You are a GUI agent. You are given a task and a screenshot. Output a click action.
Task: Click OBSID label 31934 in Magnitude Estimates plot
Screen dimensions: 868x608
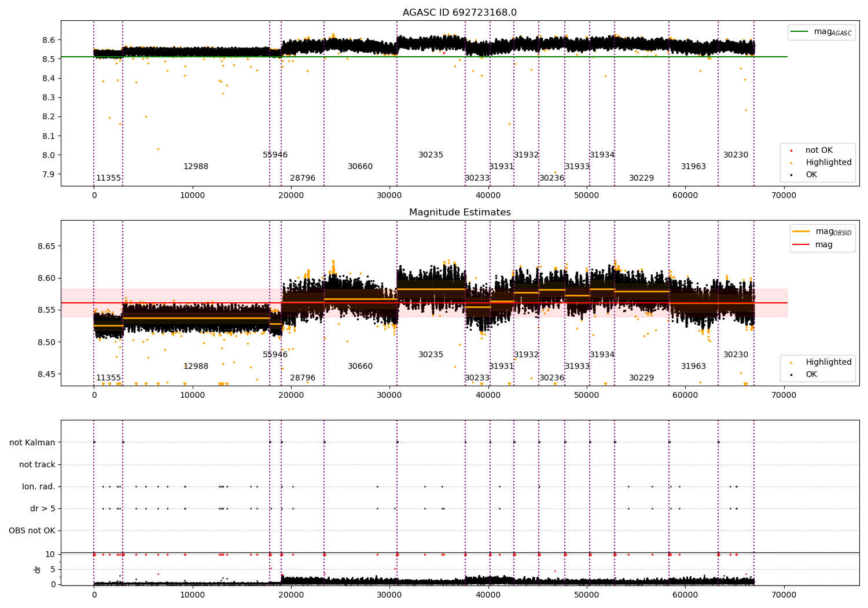602,355
